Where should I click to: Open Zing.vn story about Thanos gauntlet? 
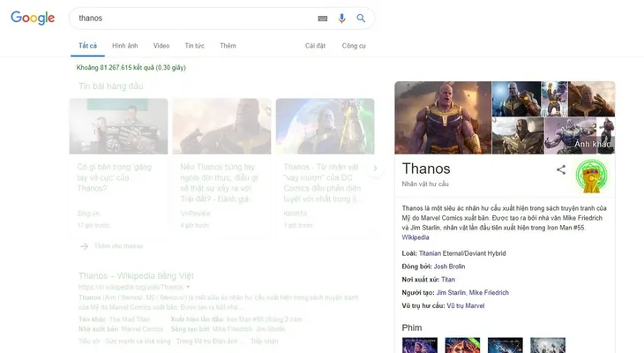114,177
